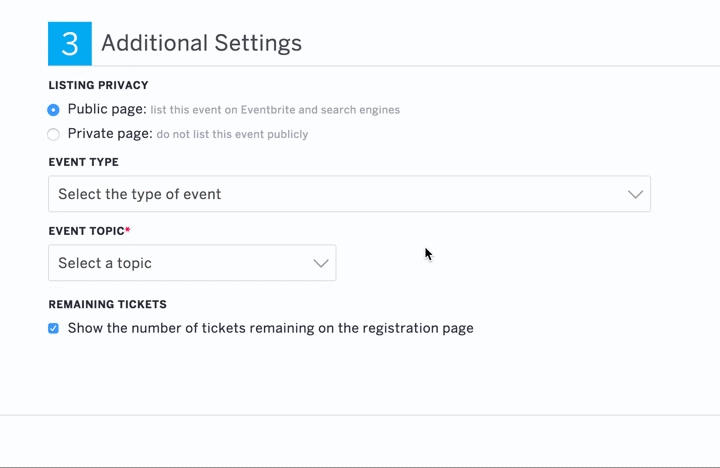Click the REMAINING TICKETS section label
Viewport: 720px width, 468px height.
click(107, 304)
